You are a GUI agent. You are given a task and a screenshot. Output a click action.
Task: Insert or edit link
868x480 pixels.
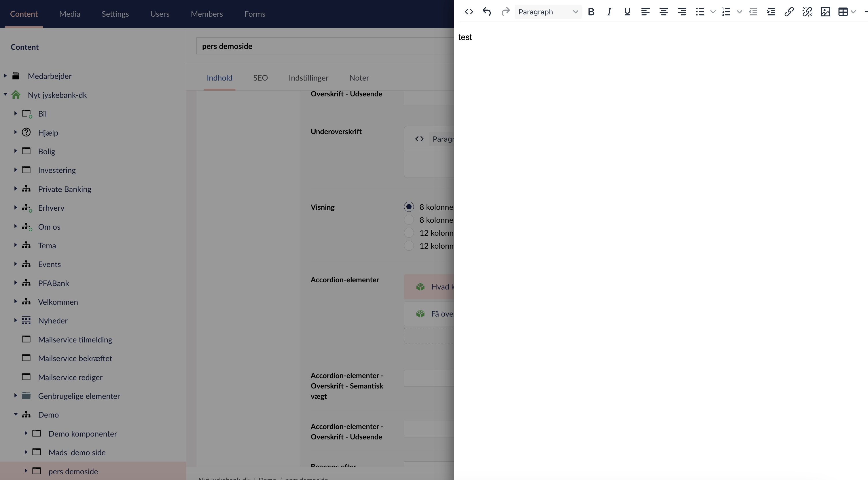tap(789, 12)
